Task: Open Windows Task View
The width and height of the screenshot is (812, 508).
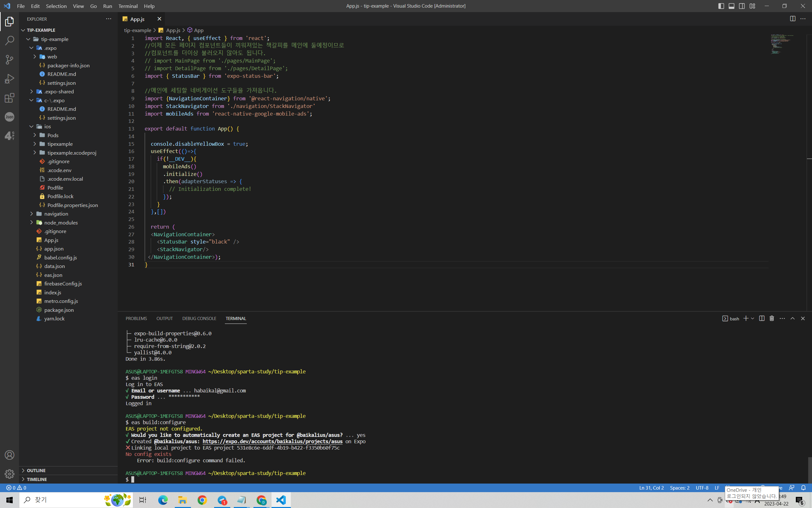Action: (143, 500)
